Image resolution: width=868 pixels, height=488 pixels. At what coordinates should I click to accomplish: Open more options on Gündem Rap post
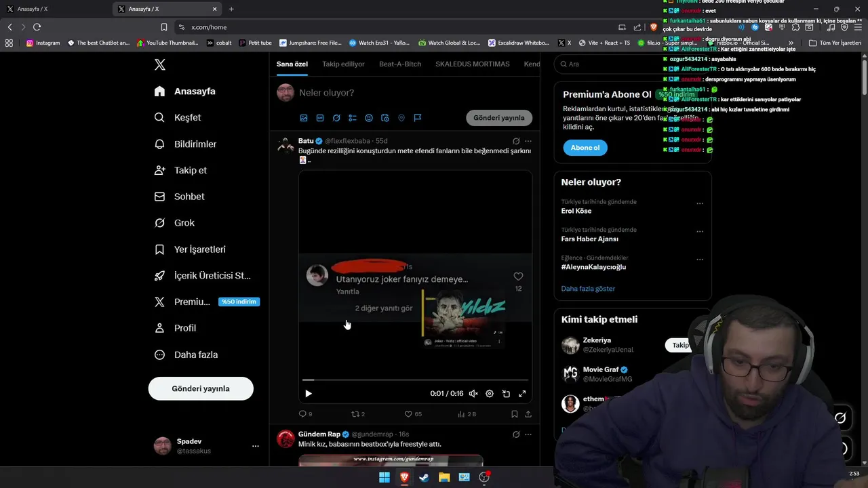(528, 434)
